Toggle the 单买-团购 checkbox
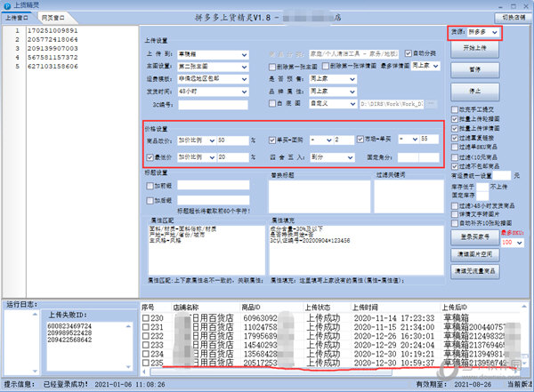Screen dimensions: 534x392 pyautogui.click(x=272, y=140)
